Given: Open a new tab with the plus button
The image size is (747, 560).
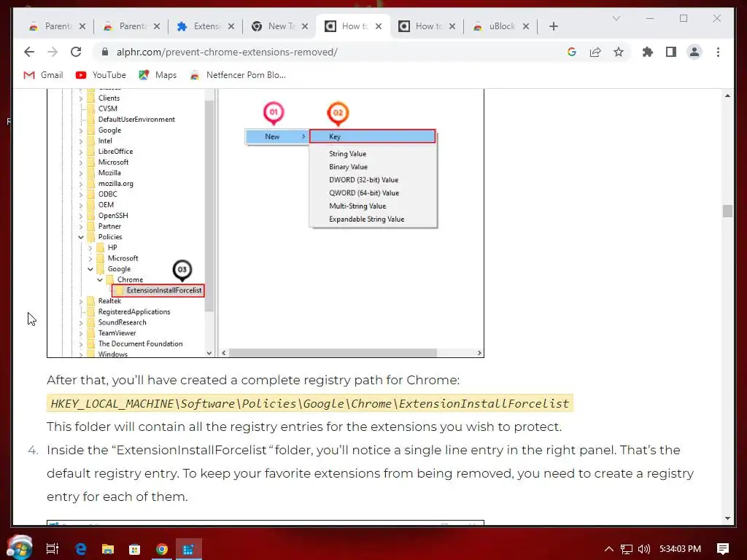Looking at the screenshot, I should 553,26.
